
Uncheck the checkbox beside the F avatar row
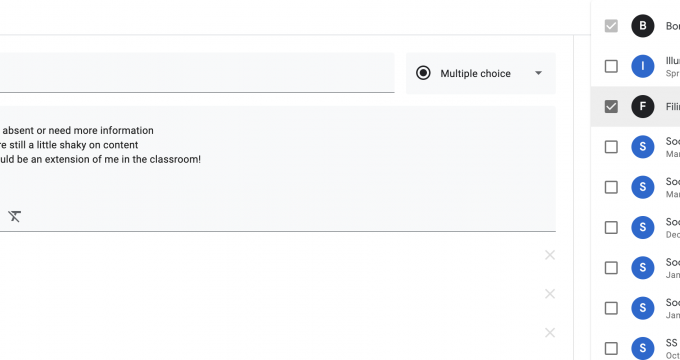tap(611, 106)
